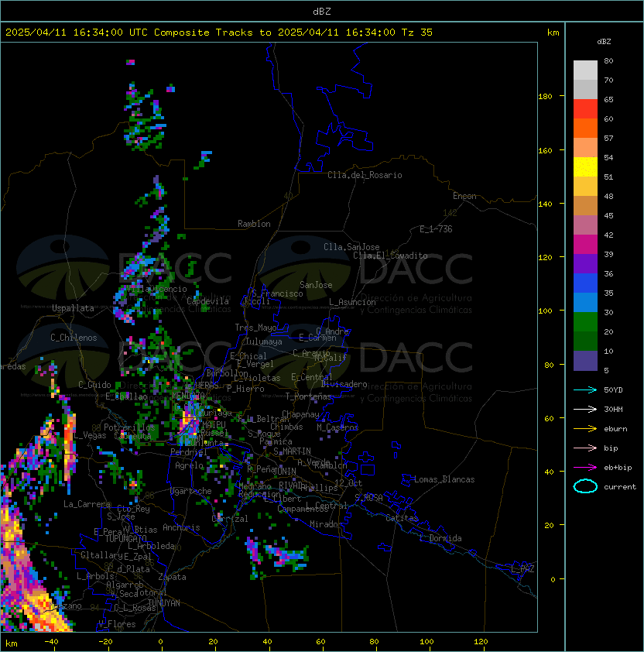Click the 'Capdevila' map label
The width and height of the screenshot is (644, 652).
[207, 301]
